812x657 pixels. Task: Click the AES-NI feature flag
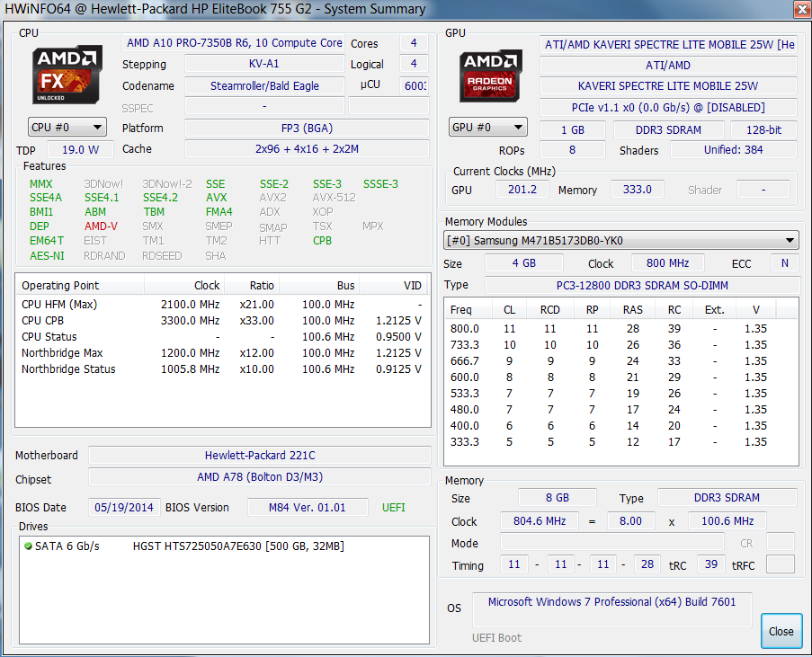pos(47,256)
